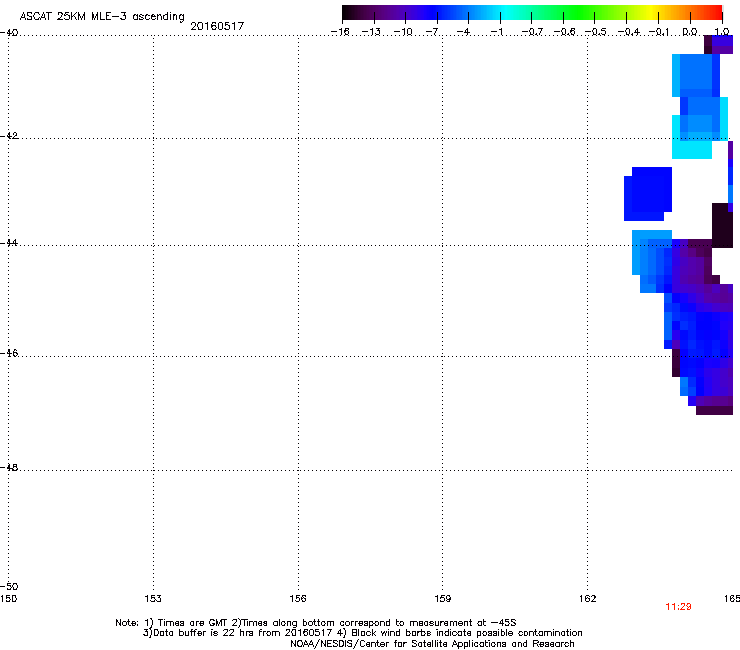Click the red 11:29 swath time label

pos(678,607)
